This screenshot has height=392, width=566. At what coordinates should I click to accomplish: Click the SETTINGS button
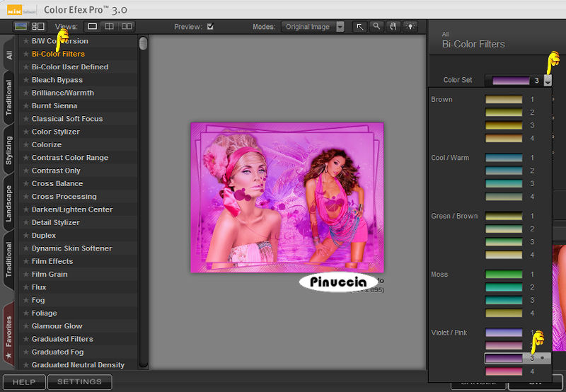(x=79, y=382)
